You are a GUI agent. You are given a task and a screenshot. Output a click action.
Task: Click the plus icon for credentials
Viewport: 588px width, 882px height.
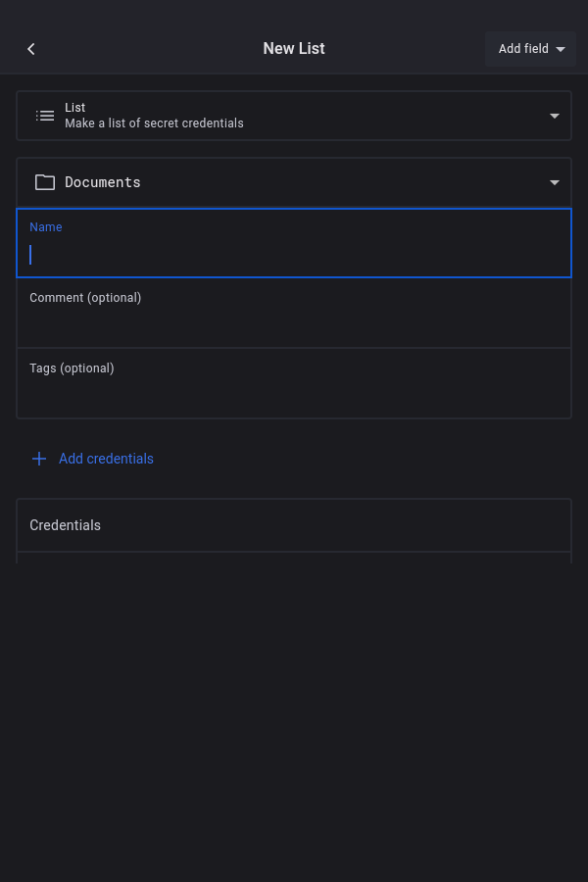(39, 459)
